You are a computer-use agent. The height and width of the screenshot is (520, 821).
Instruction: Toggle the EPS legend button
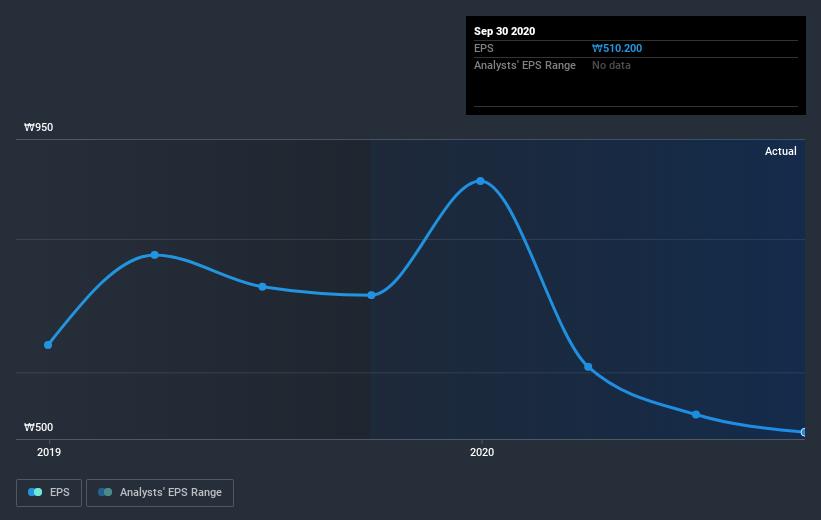[x=49, y=492]
